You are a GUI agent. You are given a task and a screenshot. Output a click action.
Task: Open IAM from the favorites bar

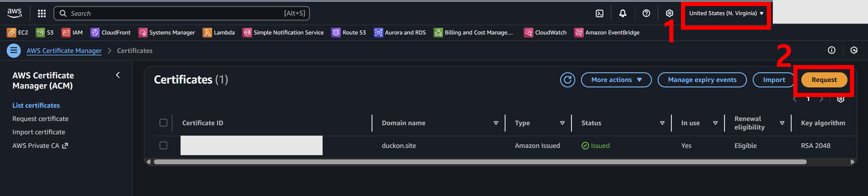coord(72,33)
